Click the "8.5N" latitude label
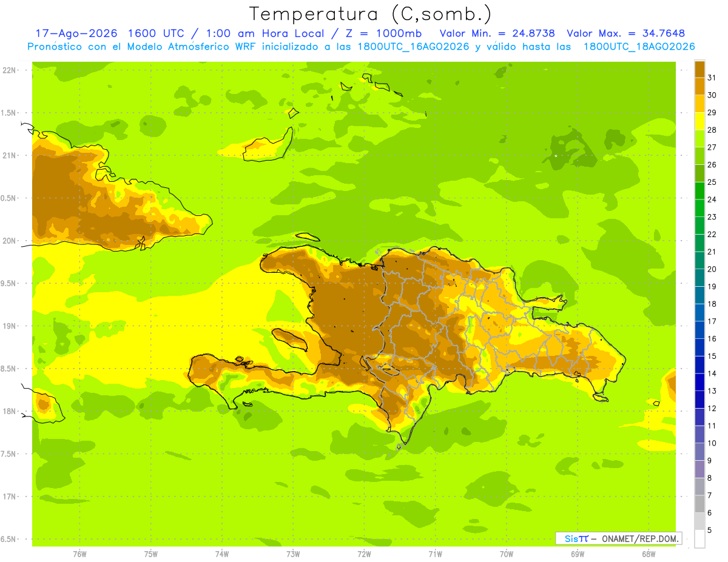Viewport: 728px width, 562px height. [8, 369]
